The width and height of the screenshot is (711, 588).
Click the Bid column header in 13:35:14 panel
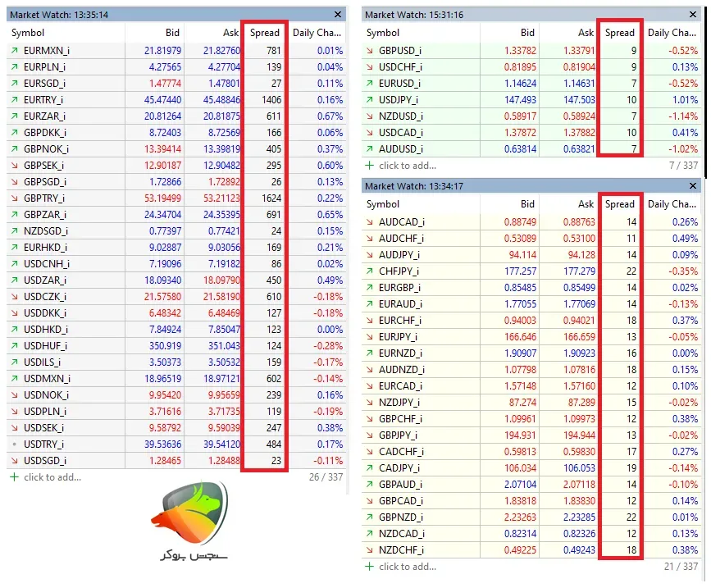coord(172,33)
